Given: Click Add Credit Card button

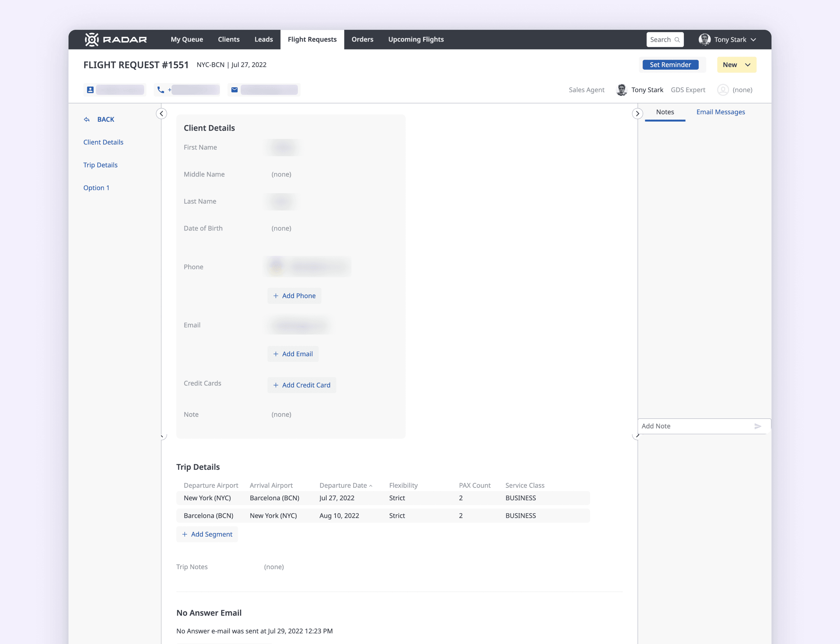Looking at the screenshot, I should click(x=301, y=385).
